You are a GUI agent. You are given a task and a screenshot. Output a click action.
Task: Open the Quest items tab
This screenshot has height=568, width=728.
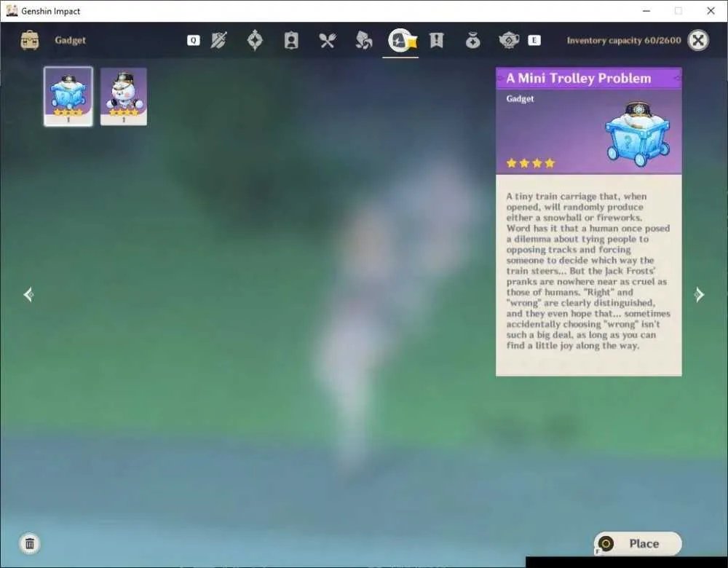point(436,40)
